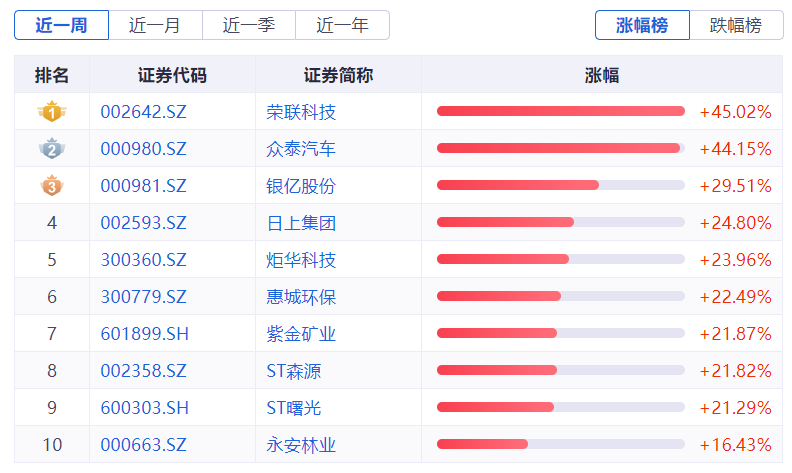Image resolution: width=792 pixels, height=473 pixels.
Task: Open stock code 002593.SZ
Action: point(143,223)
